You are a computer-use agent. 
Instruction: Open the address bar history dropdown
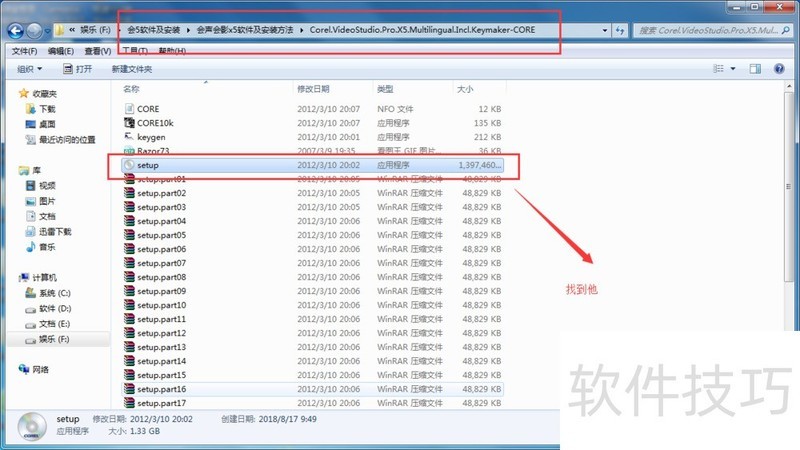[605, 31]
